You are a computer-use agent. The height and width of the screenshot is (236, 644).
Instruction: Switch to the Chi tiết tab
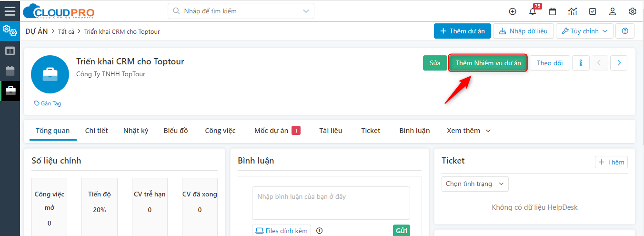tap(96, 131)
